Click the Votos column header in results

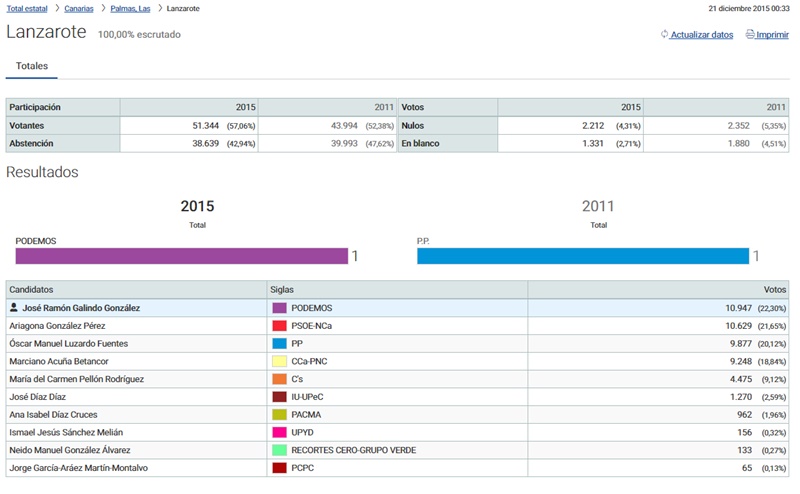[775, 289]
